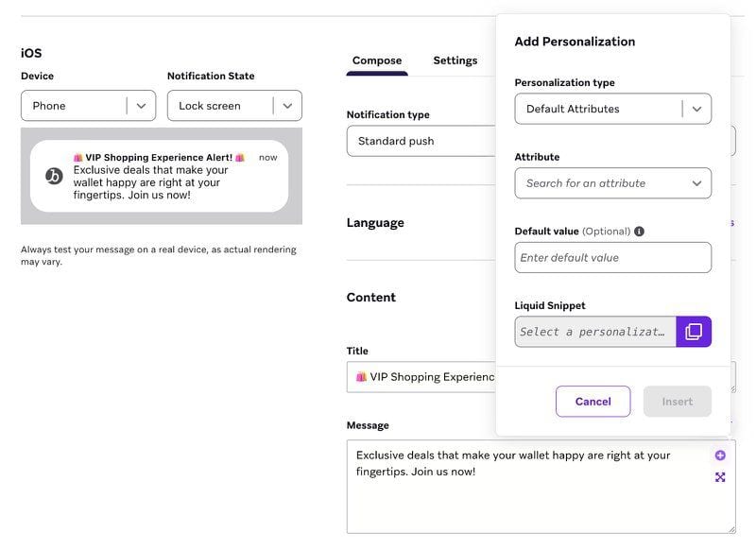Screen dimensions: 756x550
Task: Click the Braze logo in notification preview
Action: 54,176
